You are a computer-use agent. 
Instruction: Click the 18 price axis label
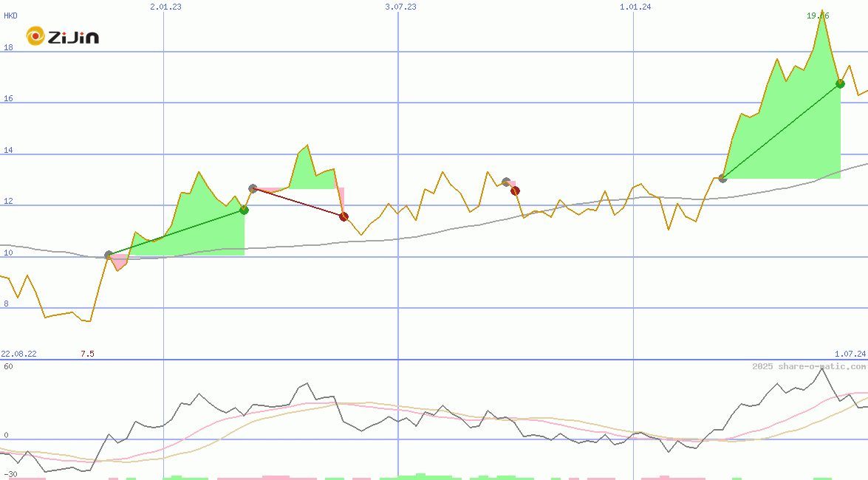[x=8, y=47]
